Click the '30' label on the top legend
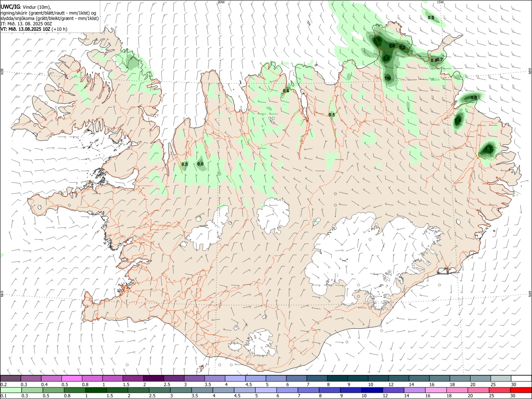The image size is (532, 399). [x=514, y=384]
